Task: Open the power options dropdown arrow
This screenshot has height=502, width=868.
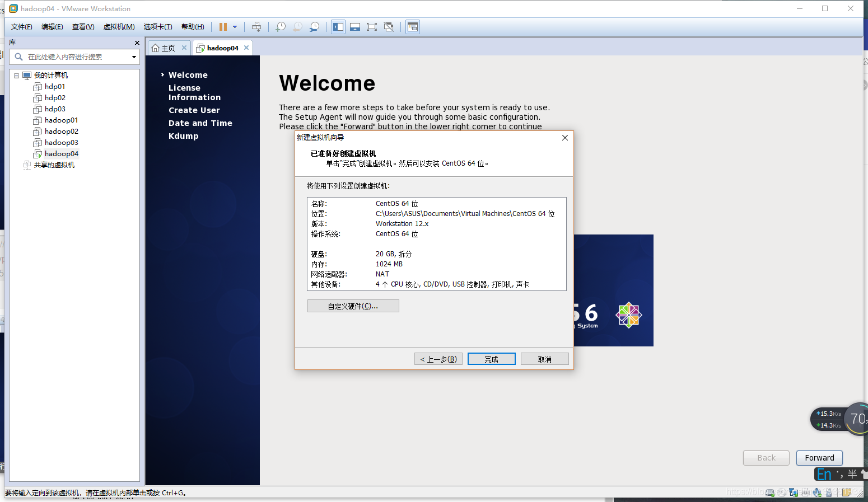Action: tap(235, 27)
